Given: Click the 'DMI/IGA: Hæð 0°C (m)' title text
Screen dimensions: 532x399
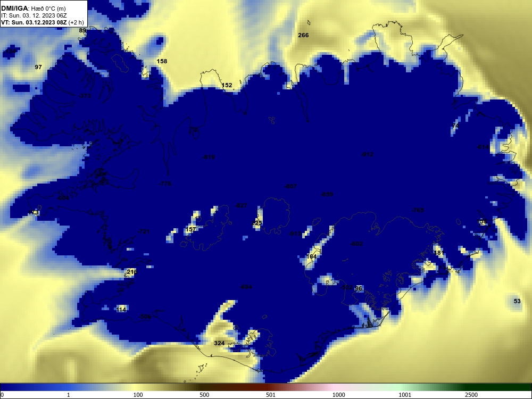Looking at the screenshot, I should (x=33, y=9).
